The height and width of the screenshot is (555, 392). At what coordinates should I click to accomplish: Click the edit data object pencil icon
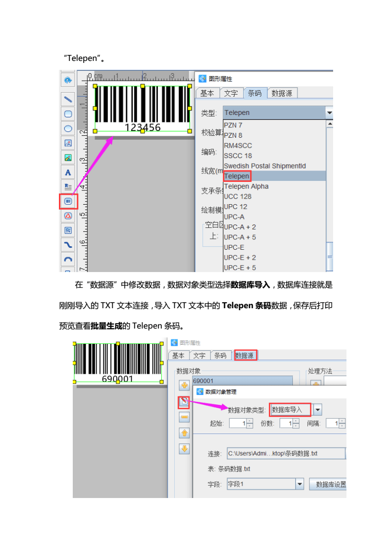pyautogui.click(x=184, y=401)
